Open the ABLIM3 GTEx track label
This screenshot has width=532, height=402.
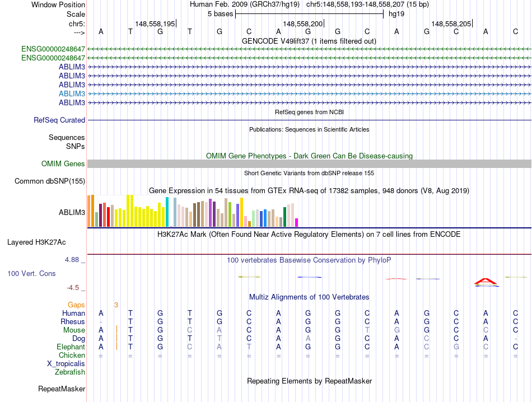(x=72, y=212)
